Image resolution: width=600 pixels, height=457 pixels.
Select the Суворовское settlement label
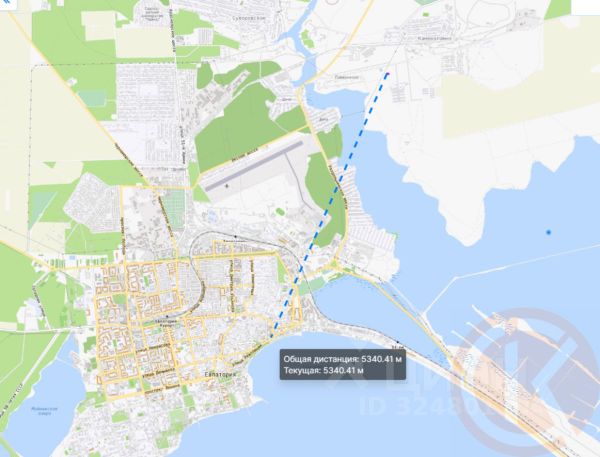250,18
